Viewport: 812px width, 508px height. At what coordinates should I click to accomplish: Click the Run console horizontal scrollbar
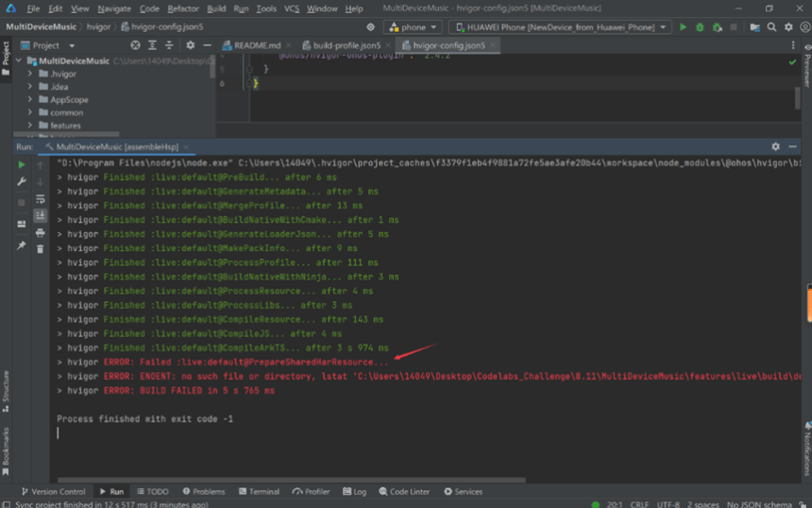292,480
